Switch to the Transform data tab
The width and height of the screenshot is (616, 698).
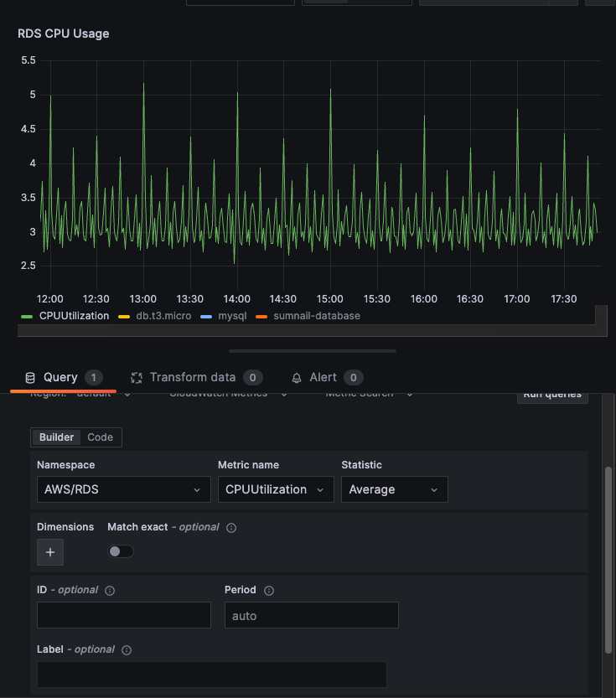point(196,377)
